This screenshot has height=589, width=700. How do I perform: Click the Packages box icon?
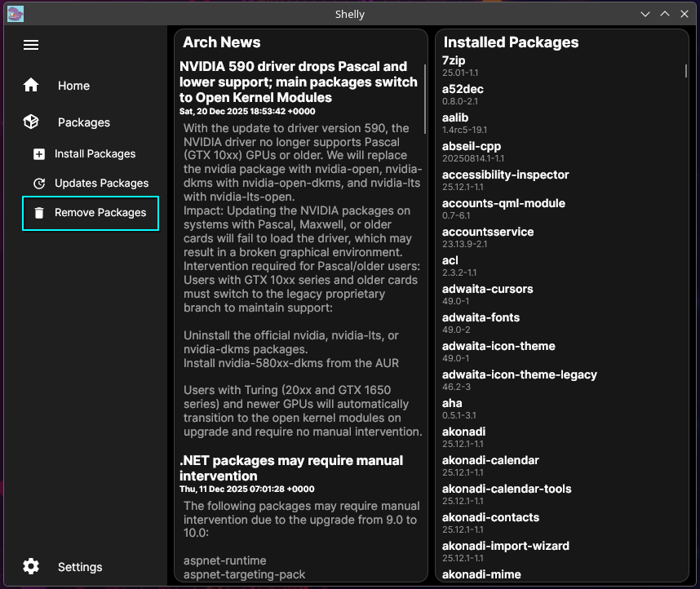coord(31,122)
